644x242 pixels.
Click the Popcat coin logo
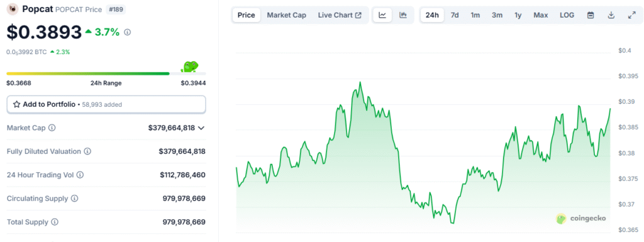coord(13,8)
